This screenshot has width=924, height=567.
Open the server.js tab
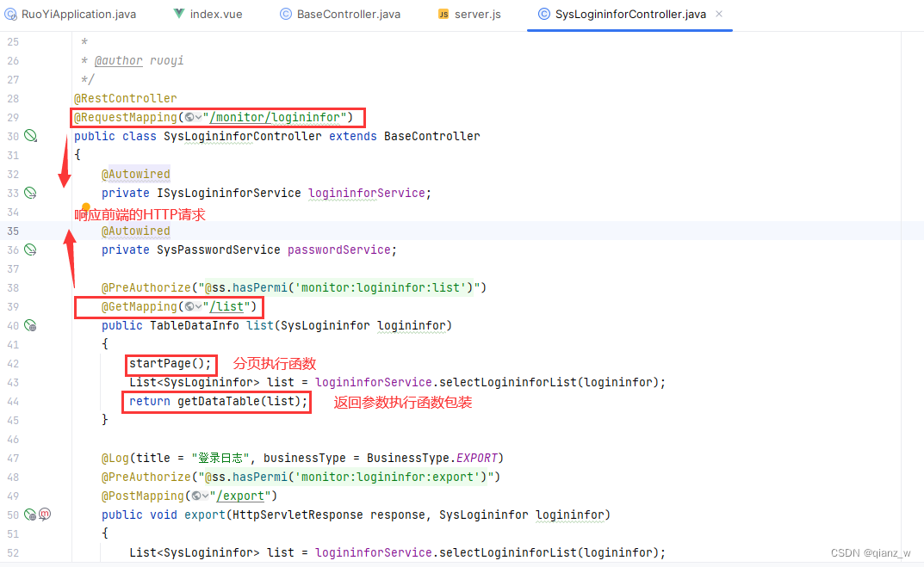[x=469, y=14]
